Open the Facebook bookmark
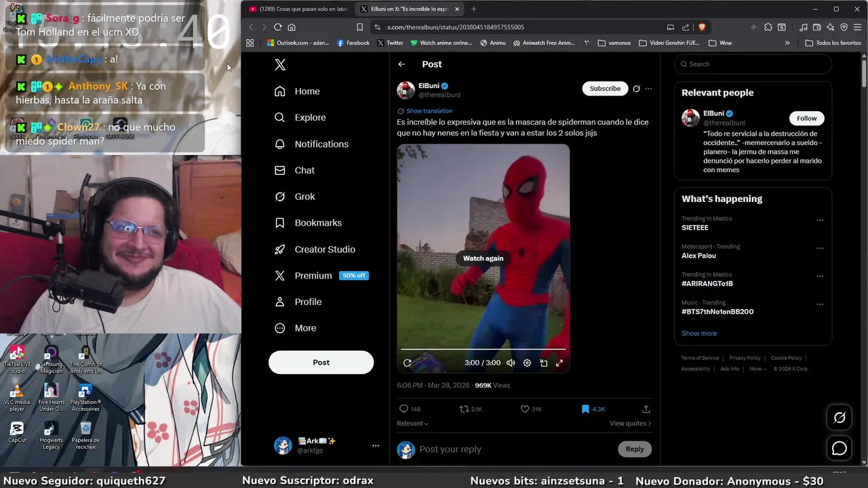Screen dimensions: 868x488 353,43
